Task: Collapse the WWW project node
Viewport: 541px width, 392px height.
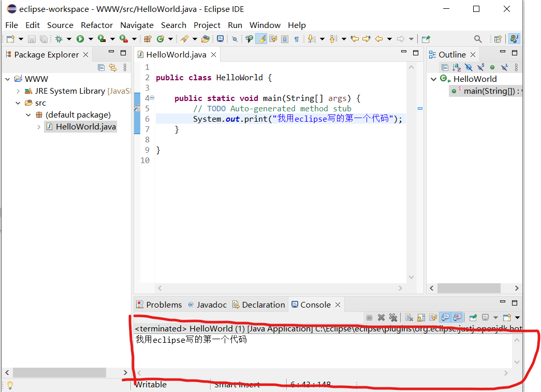Action: [8, 79]
